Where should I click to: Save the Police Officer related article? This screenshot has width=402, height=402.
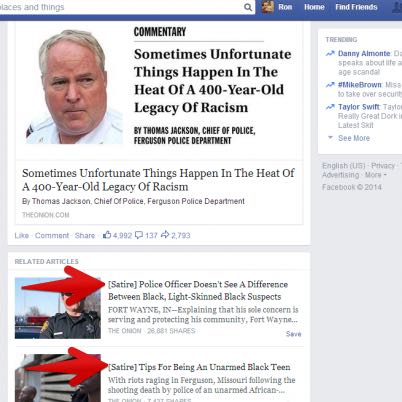293,334
